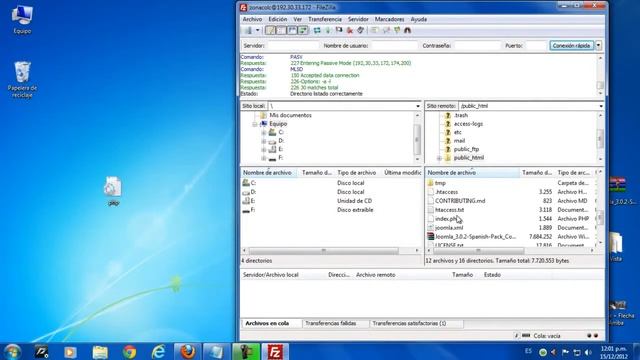Open the Conexión rápida history dropdown
The image size is (640, 360).
(598, 46)
